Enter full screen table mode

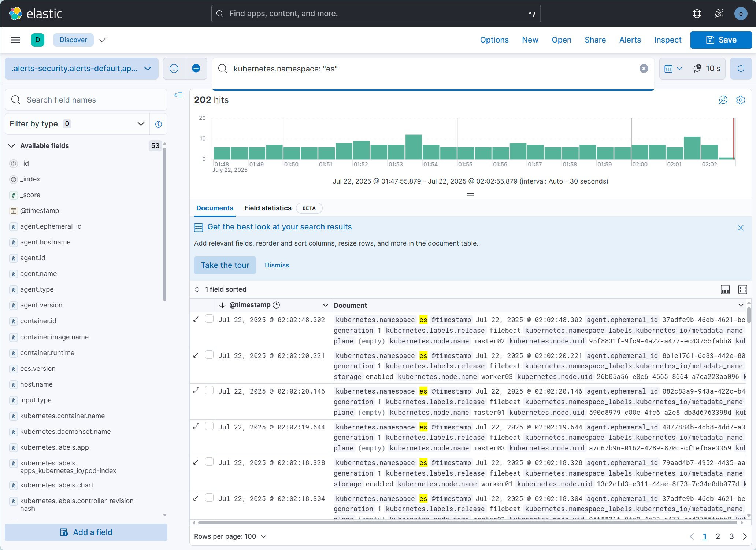coord(742,289)
